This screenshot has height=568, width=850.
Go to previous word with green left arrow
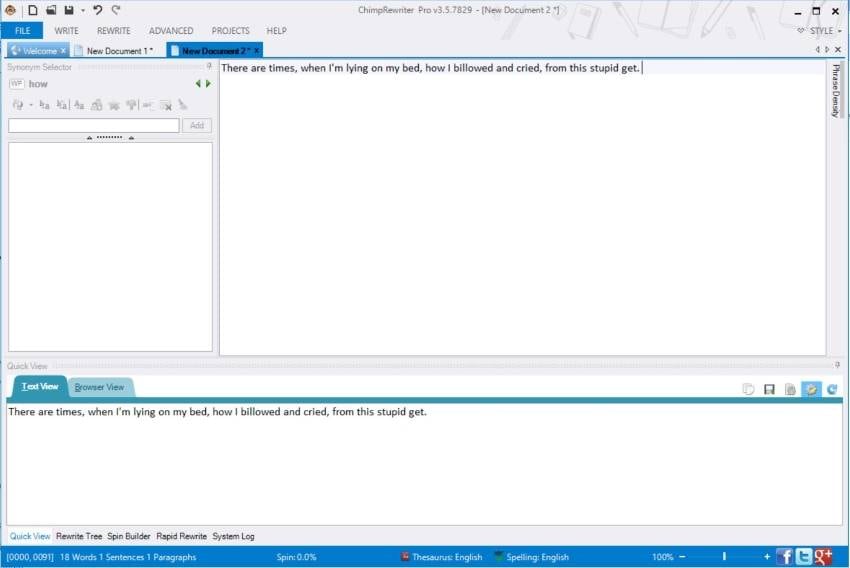[x=198, y=83]
